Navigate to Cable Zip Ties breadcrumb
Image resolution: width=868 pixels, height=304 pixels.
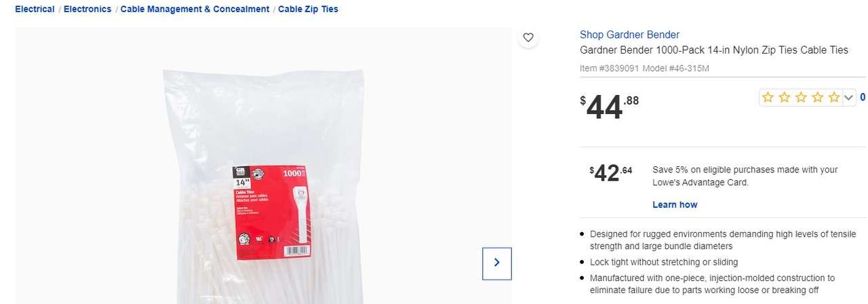coord(308,9)
